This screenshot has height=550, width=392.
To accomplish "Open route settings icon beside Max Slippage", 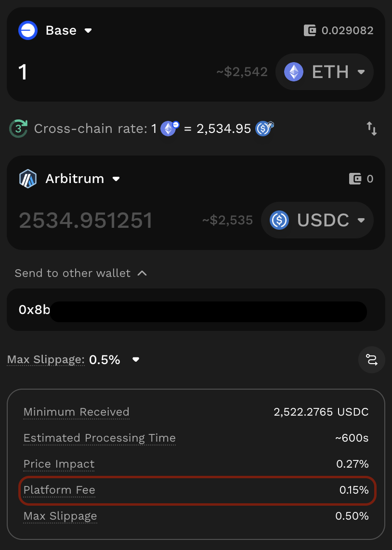I will (372, 360).
